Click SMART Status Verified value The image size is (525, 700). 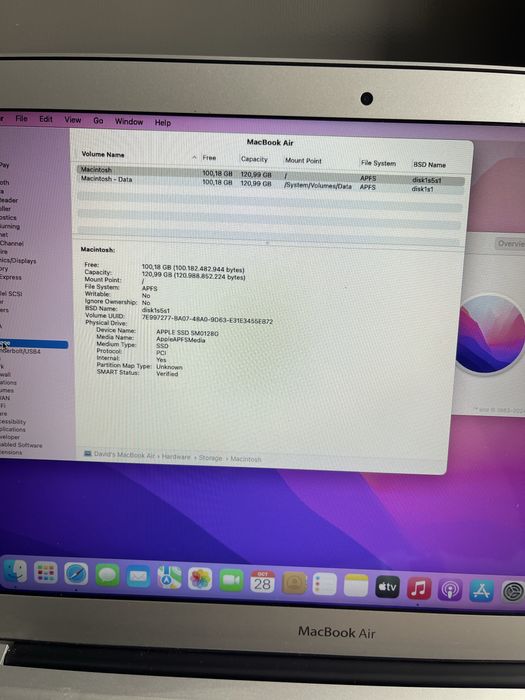point(167,374)
